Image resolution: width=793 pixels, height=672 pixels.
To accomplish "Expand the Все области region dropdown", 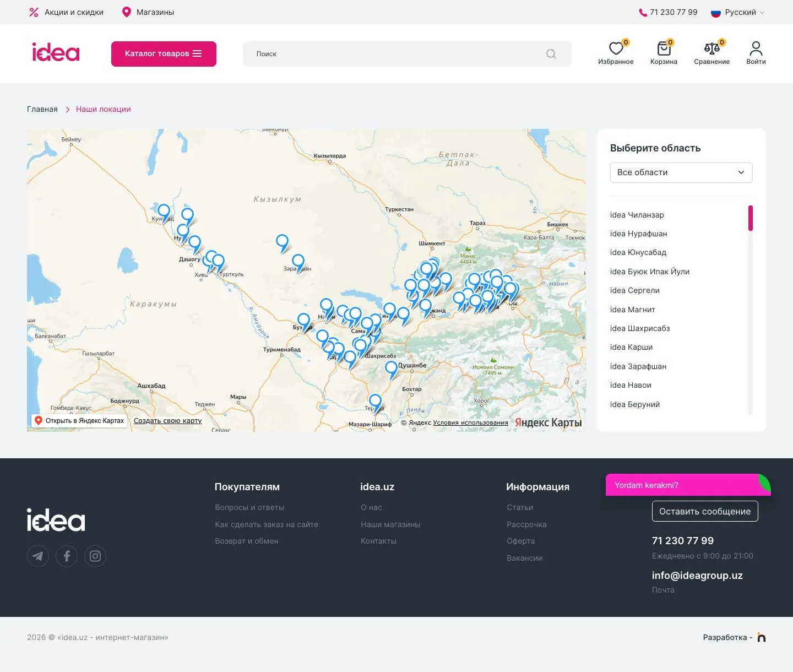I will click(x=681, y=172).
